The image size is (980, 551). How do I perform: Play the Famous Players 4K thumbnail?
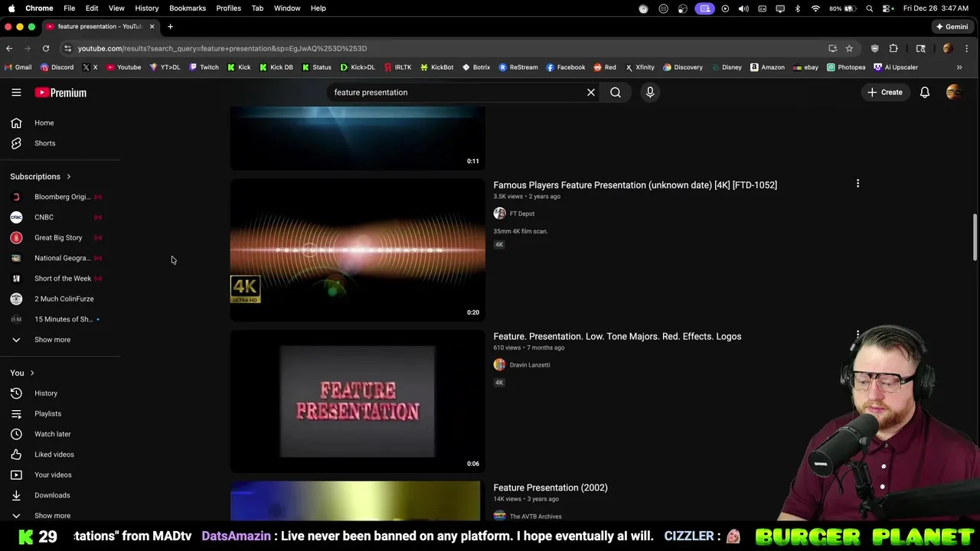tap(358, 250)
